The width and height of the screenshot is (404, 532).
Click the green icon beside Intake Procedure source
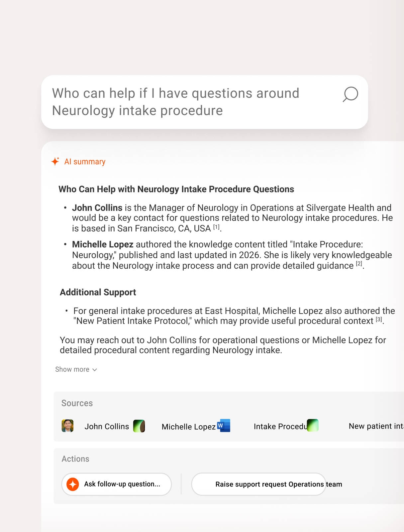[313, 425]
